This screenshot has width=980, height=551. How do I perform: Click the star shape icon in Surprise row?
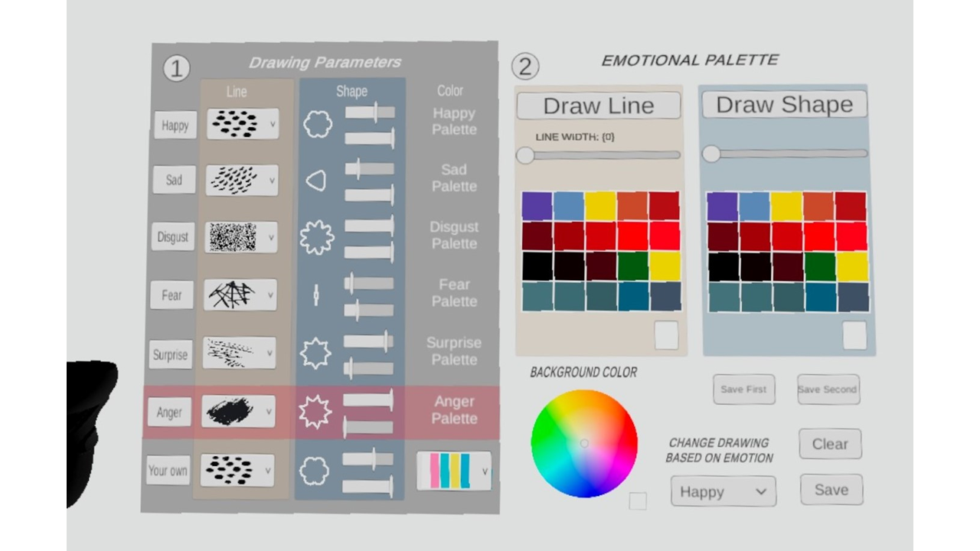(315, 353)
